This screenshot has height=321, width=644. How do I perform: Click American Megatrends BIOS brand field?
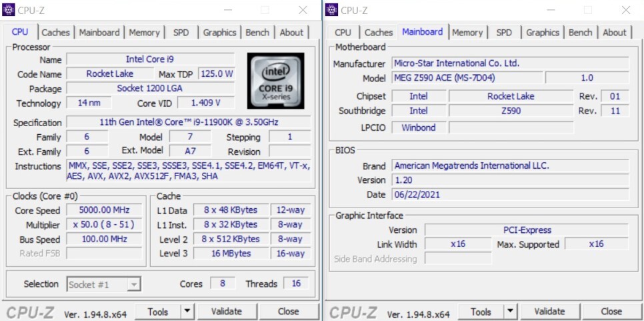click(x=510, y=166)
